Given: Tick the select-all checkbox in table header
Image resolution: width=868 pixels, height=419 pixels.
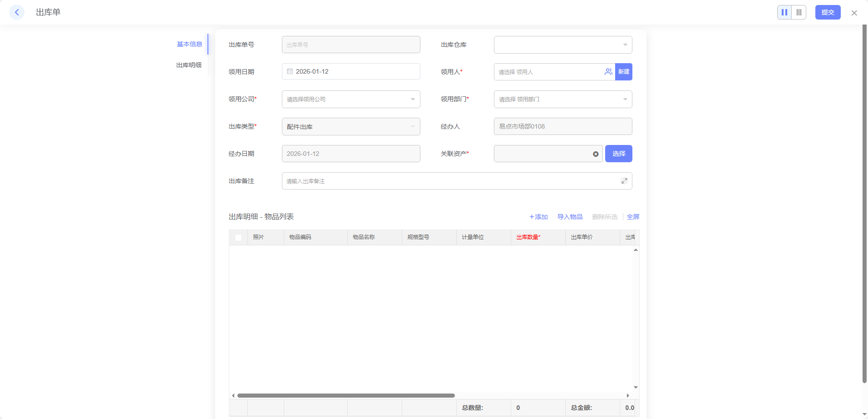Looking at the screenshot, I should point(238,237).
